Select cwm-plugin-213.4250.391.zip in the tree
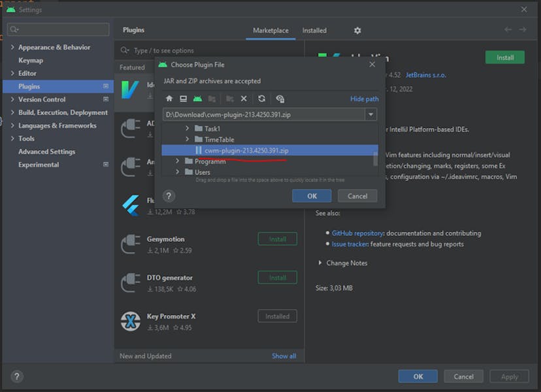This screenshot has height=392, width=541. pos(246,150)
